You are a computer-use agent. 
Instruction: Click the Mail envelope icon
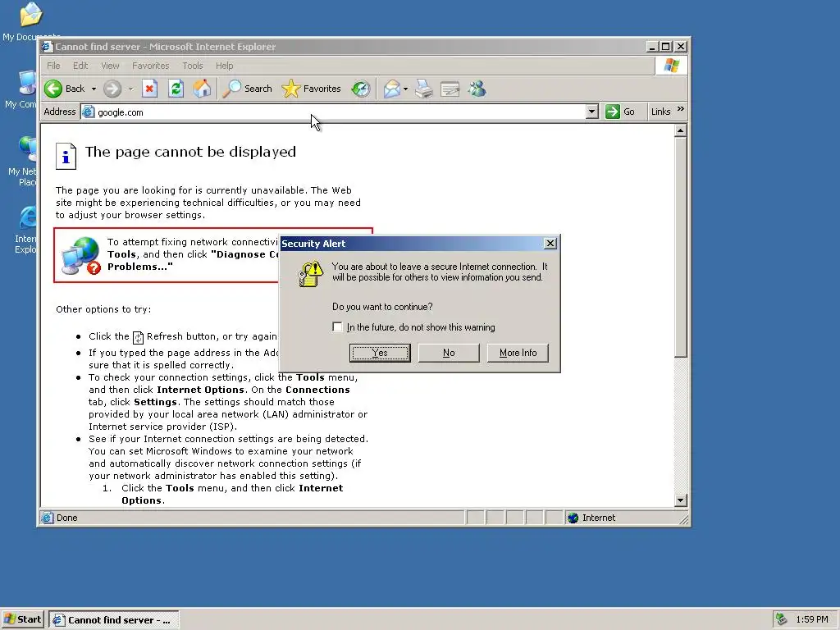pos(392,89)
